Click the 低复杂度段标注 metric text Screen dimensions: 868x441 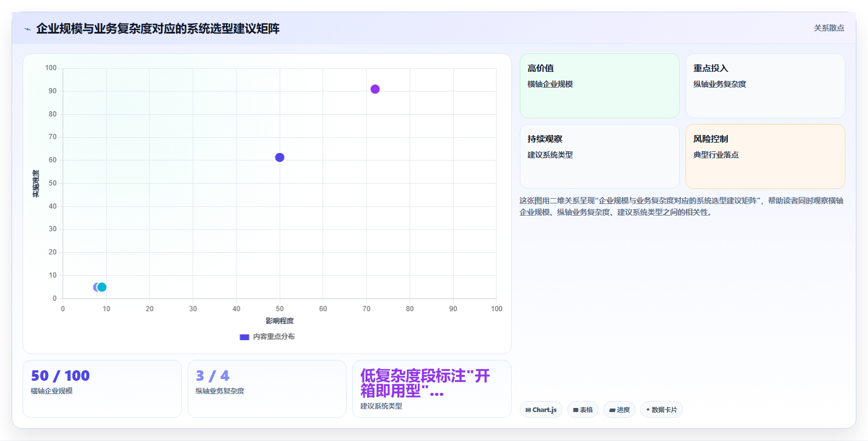click(425, 384)
